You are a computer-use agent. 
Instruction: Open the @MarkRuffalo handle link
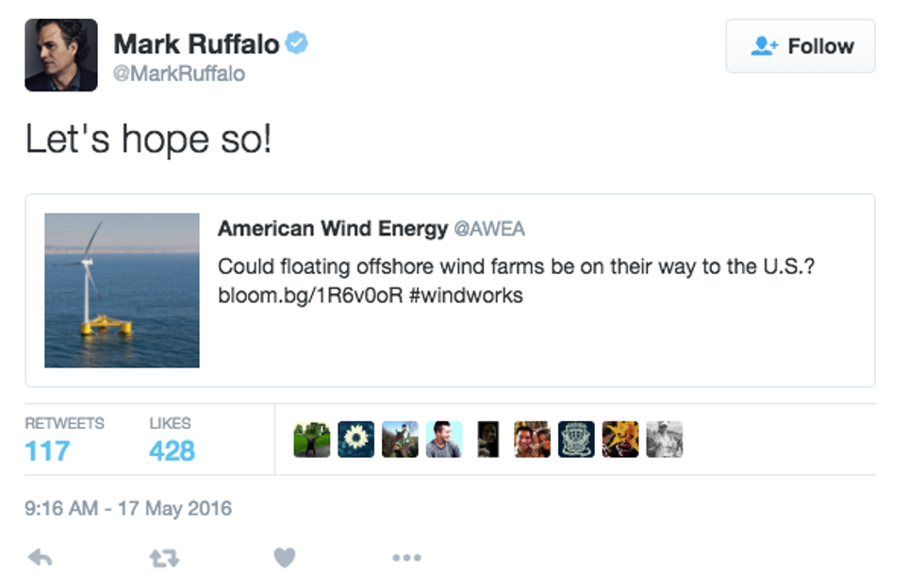click(179, 73)
